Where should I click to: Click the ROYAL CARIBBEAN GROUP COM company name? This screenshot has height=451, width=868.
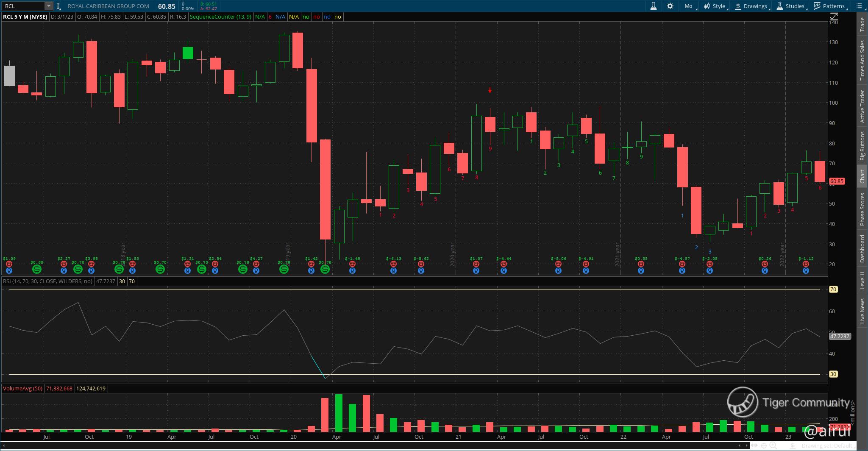[x=108, y=6]
